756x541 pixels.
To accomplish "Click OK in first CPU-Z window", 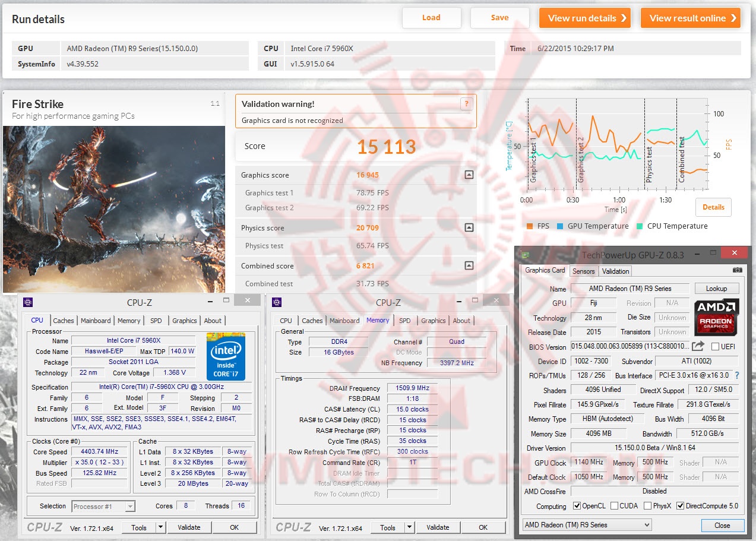I will 235,527.
